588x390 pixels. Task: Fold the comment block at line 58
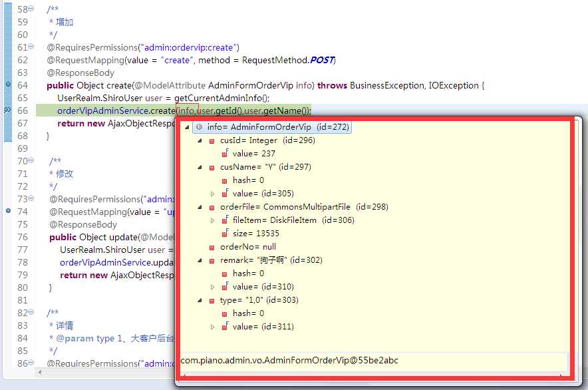click(x=31, y=8)
